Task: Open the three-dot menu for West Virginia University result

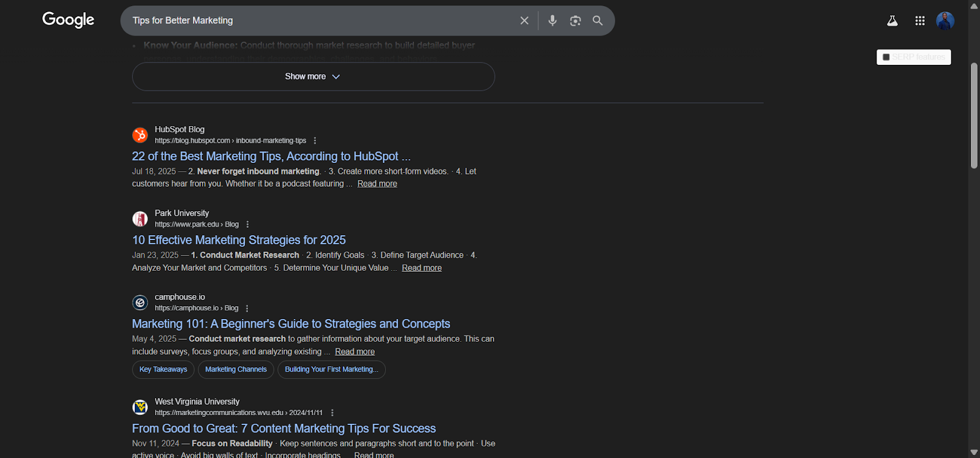Action: point(332,413)
